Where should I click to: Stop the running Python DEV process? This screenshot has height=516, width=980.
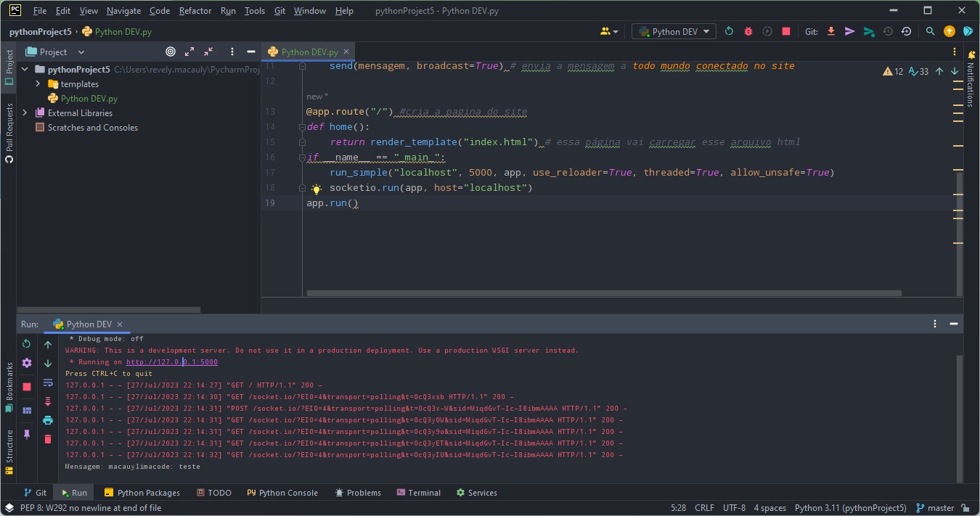pos(785,31)
